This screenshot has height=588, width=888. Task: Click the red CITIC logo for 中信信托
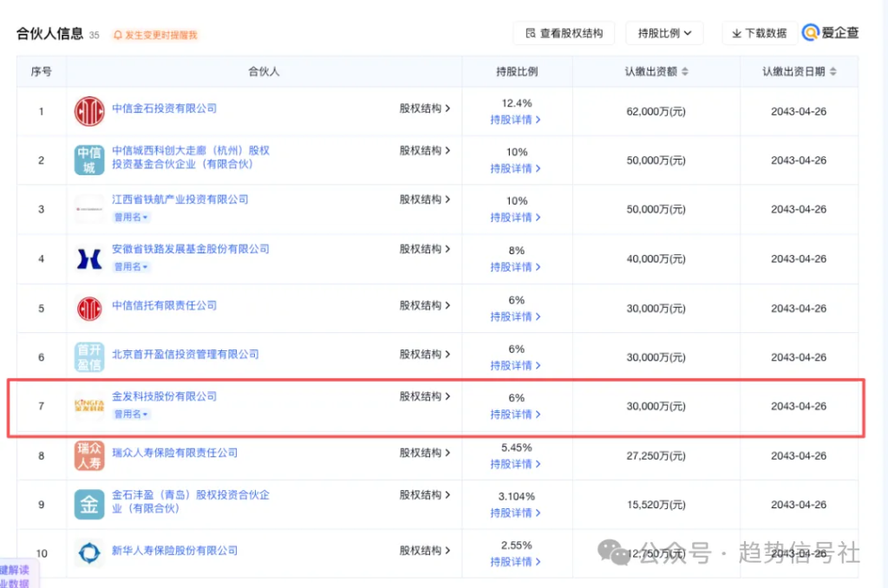[89, 308]
